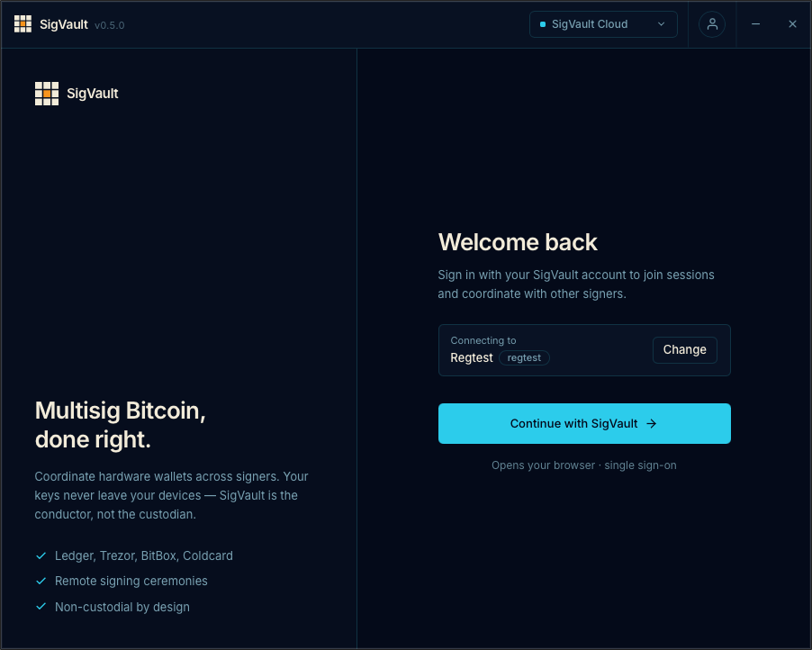Viewport: 812px width, 650px height.
Task: Click the SigVault title text in header
Action: 64,24
